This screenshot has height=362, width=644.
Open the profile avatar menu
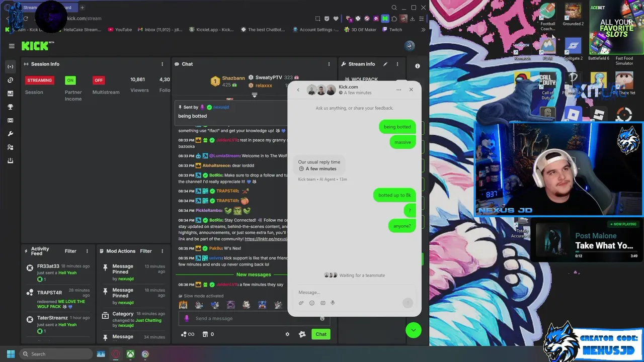click(x=410, y=46)
